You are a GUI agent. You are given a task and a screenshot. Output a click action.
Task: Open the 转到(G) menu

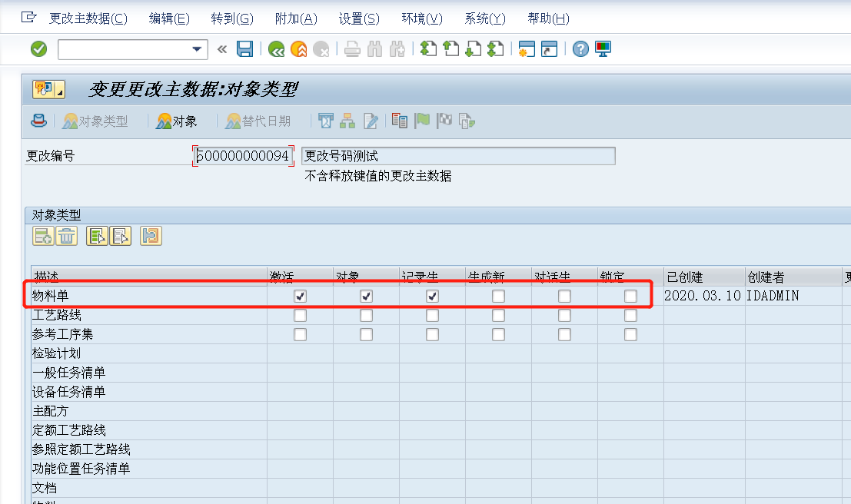click(x=231, y=19)
